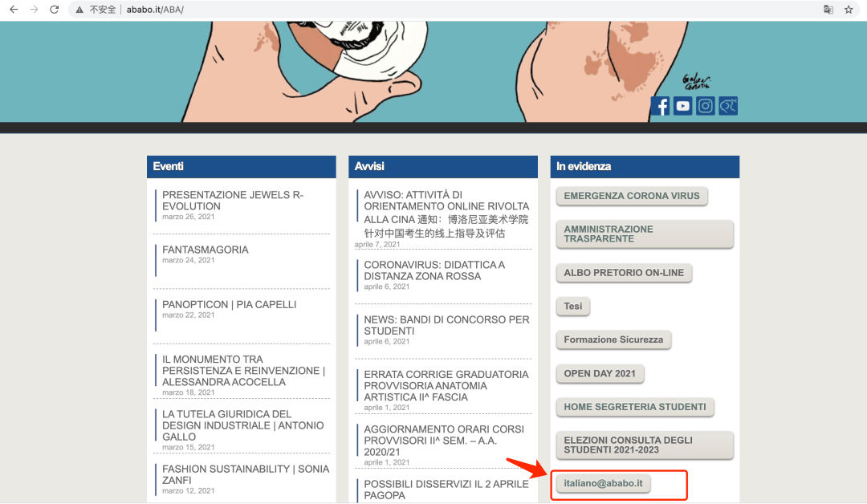Open EMERGENZA CORONA VIRUS button

click(x=632, y=196)
